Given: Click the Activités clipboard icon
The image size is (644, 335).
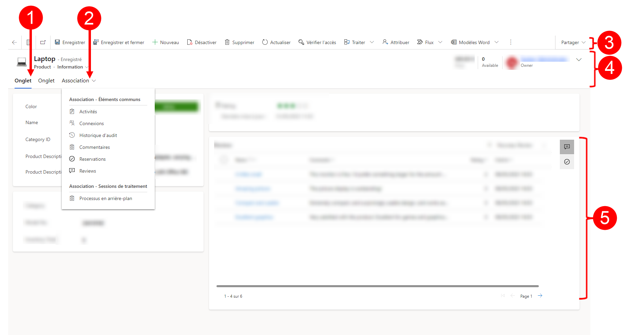Looking at the screenshot, I should click(72, 112).
